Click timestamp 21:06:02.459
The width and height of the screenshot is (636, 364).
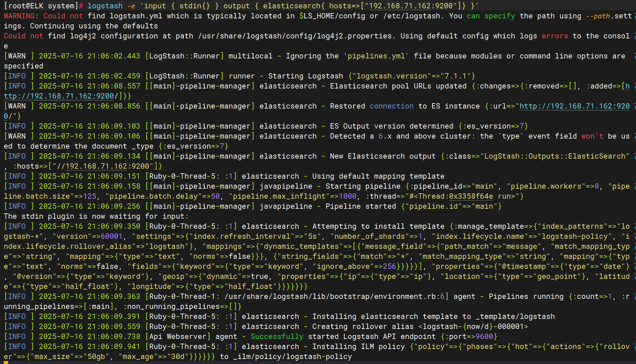click(x=114, y=76)
